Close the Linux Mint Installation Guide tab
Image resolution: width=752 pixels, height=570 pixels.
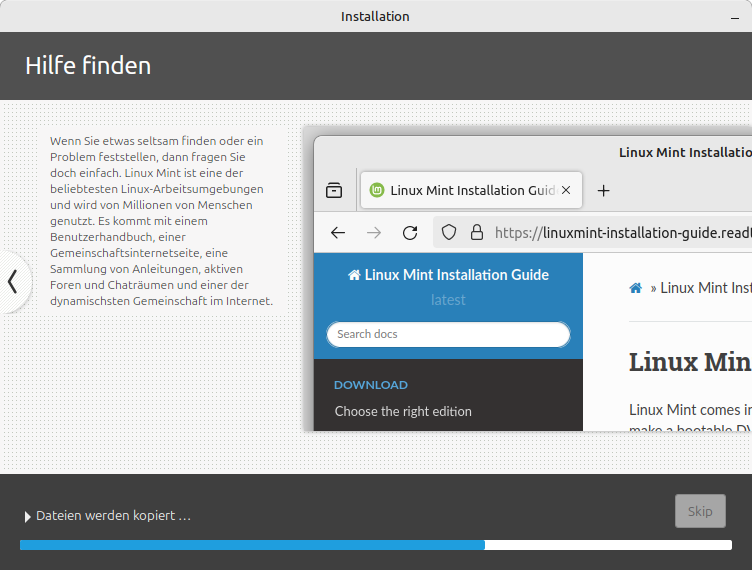point(566,190)
